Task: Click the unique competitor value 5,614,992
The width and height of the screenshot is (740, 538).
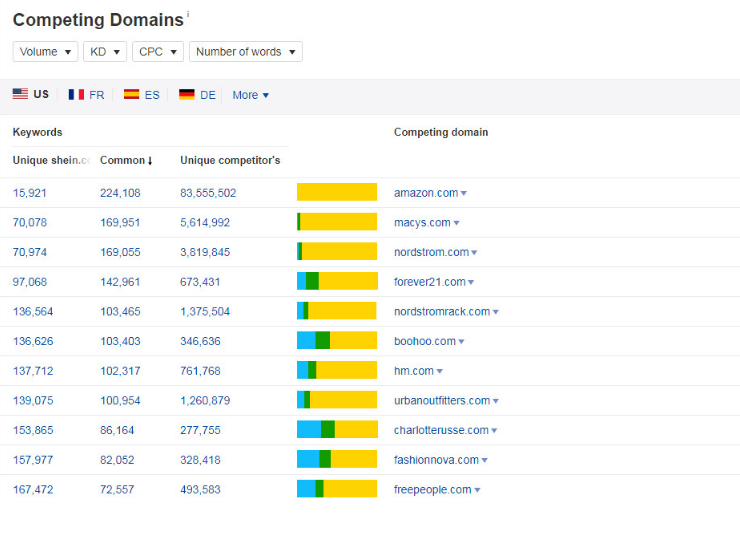Action: [x=205, y=223]
